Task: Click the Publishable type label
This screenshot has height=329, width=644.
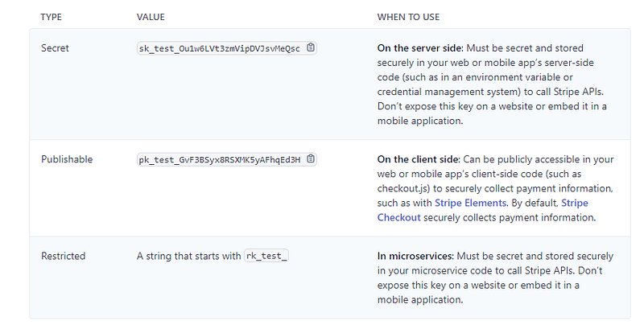Action: click(67, 159)
